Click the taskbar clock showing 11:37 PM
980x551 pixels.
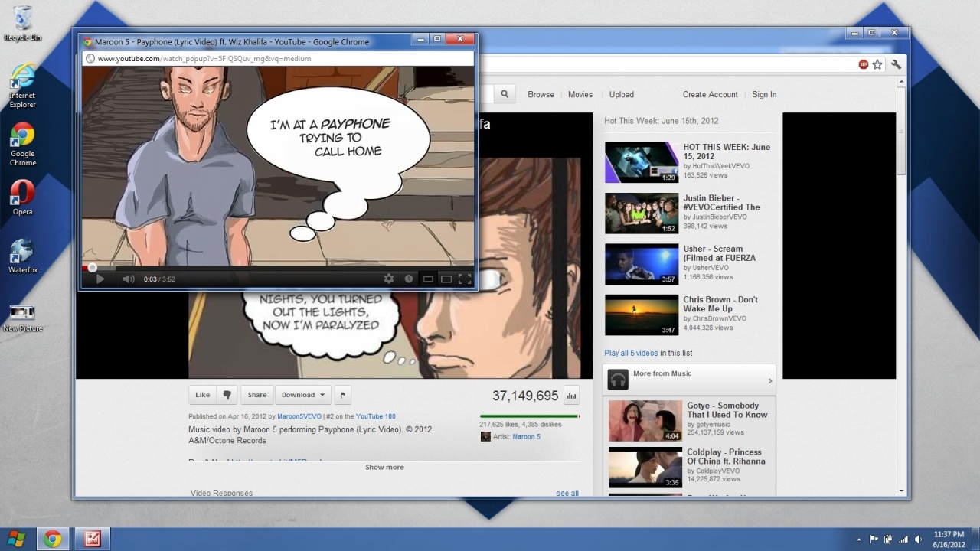[949, 539]
